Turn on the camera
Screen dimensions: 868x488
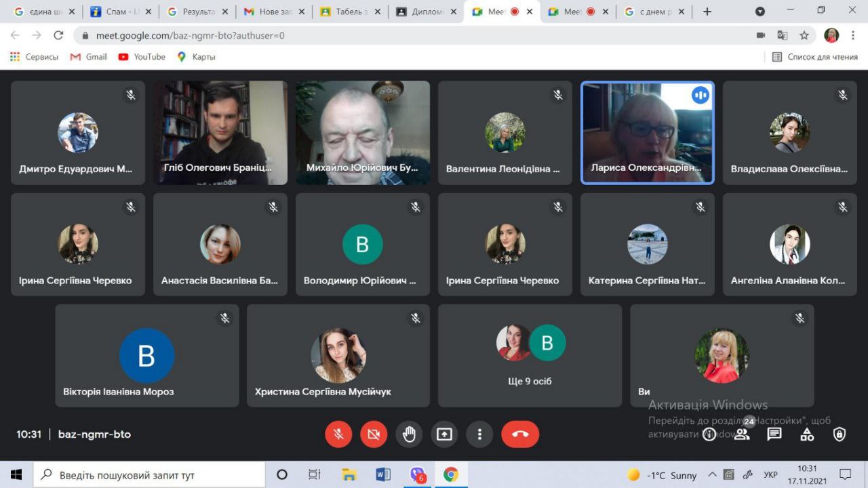click(374, 434)
